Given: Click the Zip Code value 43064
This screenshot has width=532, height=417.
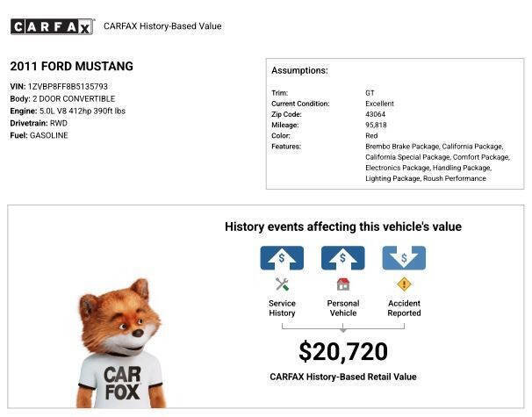Looking at the screenshot, I should (375, 114).
